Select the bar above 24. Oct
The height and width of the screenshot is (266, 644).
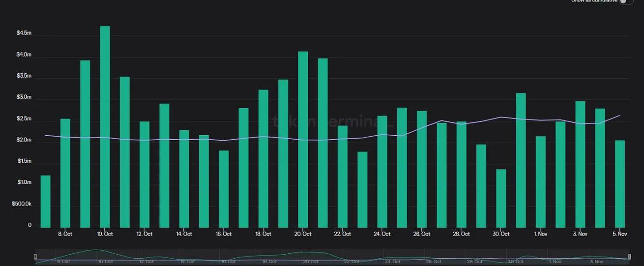382,172
